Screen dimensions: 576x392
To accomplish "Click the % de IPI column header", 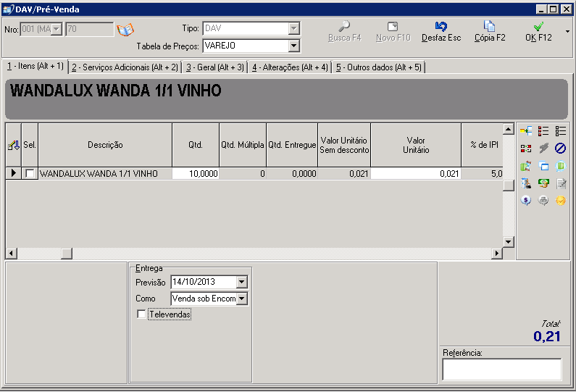I will click(483, 145).
